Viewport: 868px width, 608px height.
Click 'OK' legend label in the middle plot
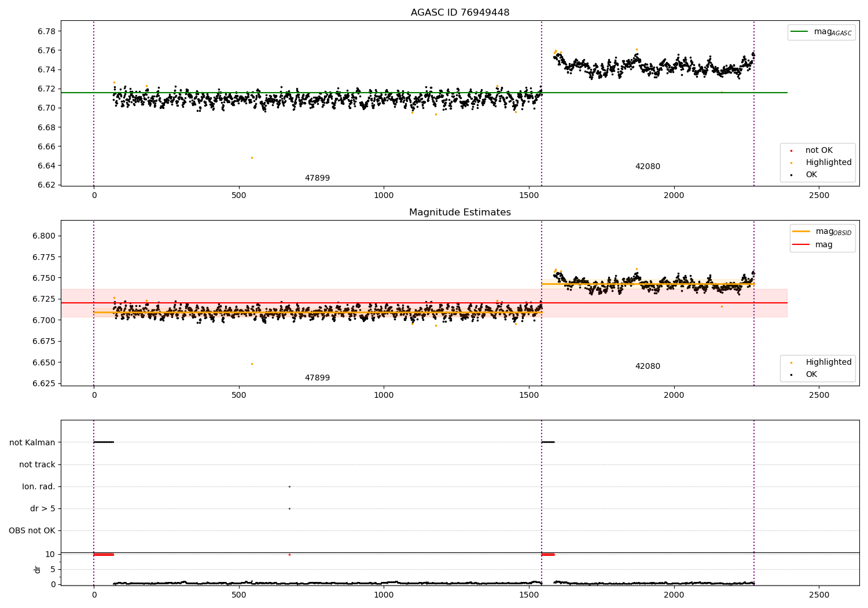811,375
